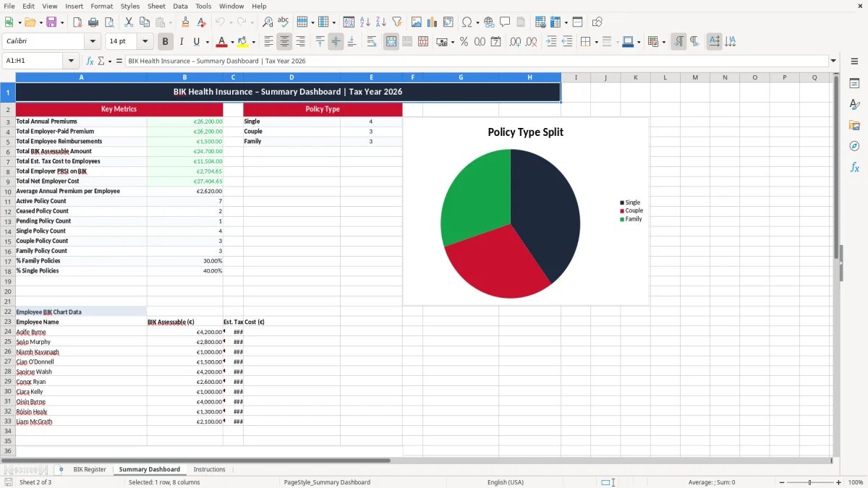Toggle Wrap Text
Screen dimensions: 868x488
[372, 42]
